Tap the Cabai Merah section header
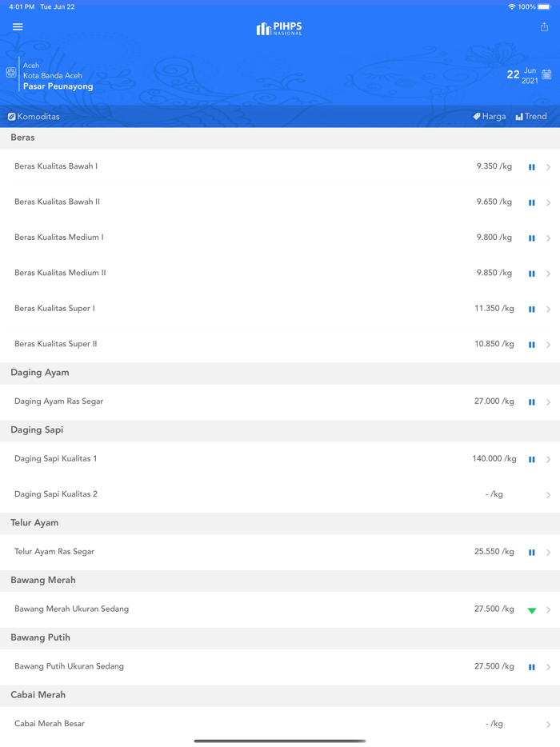This screenshot has height=747, width=560. pos(280,695)
